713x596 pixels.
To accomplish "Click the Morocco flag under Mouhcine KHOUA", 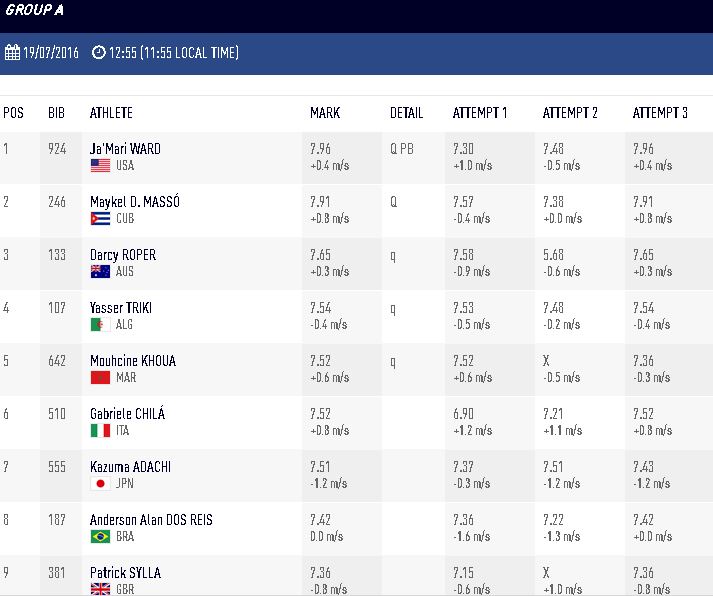I will tap(100, 377).
